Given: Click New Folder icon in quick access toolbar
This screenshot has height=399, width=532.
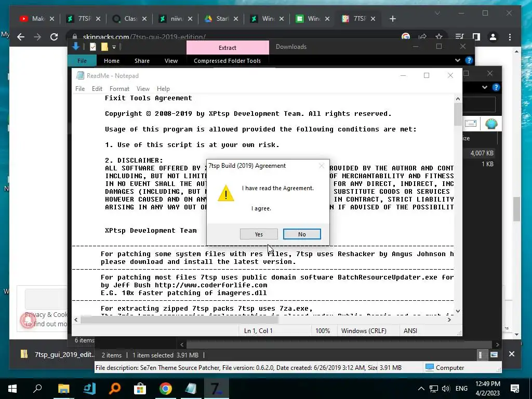Looking at the screenshot, I should (104, 47).
